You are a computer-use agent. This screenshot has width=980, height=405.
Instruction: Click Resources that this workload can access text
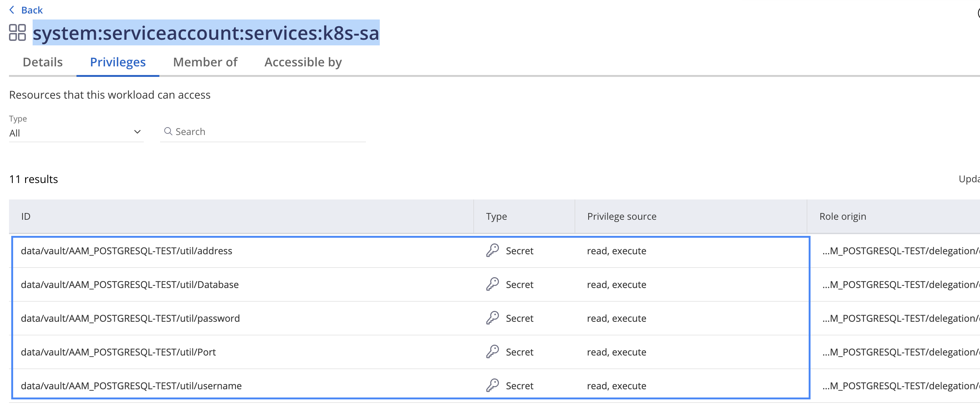[109, 95]
